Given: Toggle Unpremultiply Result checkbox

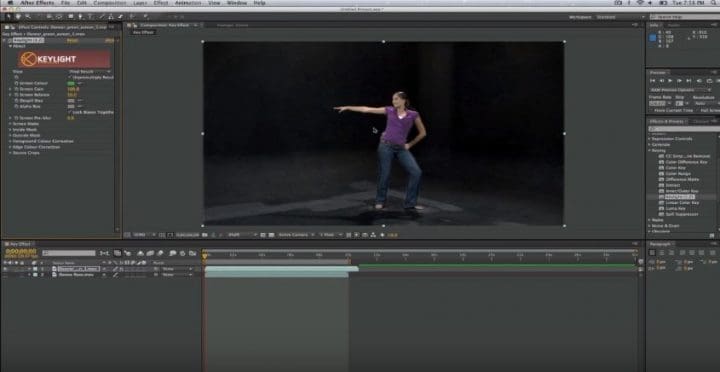Looking at the screenshot, I should 70,78.
